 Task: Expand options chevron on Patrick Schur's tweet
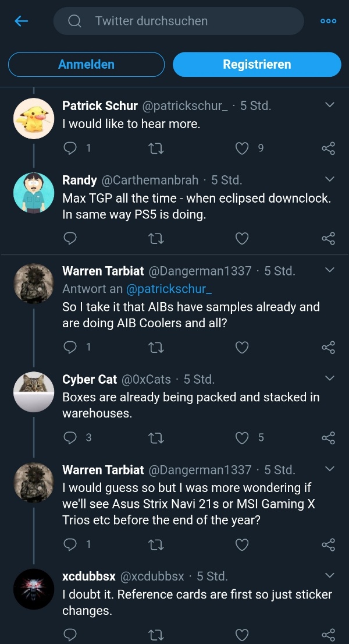[x=329, y=105]
